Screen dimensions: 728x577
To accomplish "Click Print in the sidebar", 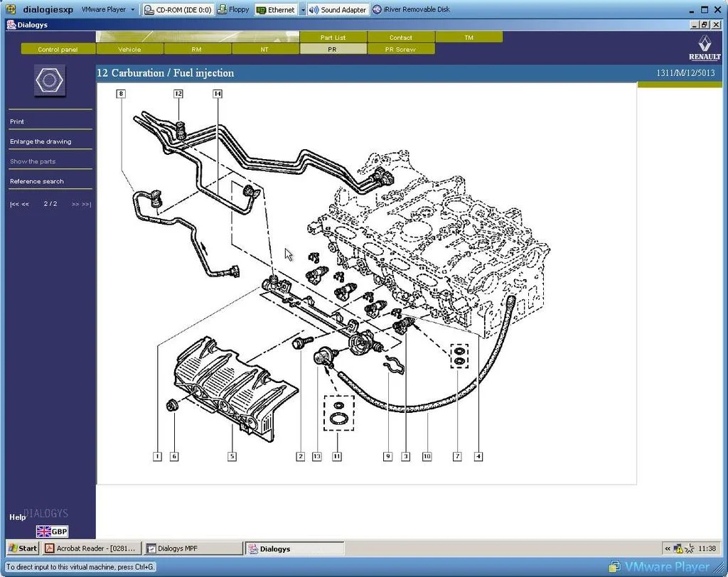I will (x=17, y=122).
